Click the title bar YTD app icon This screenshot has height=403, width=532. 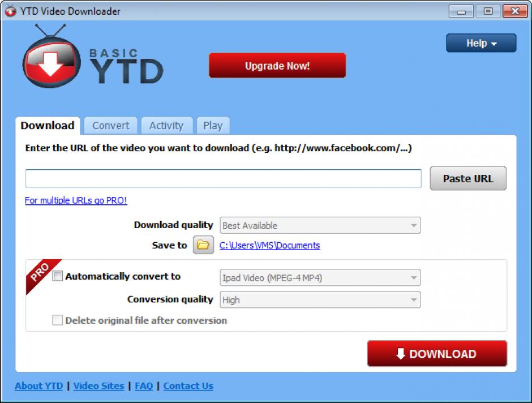11,11
